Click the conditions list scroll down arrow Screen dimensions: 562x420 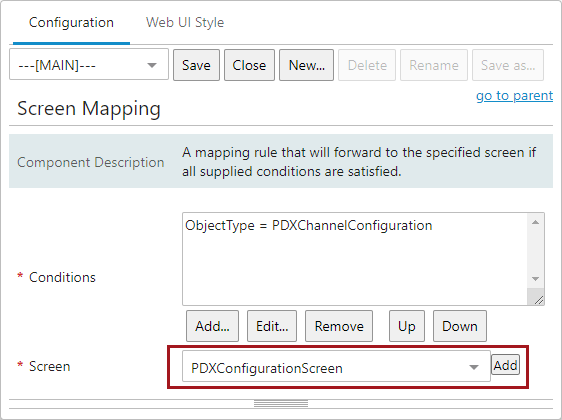535,279
